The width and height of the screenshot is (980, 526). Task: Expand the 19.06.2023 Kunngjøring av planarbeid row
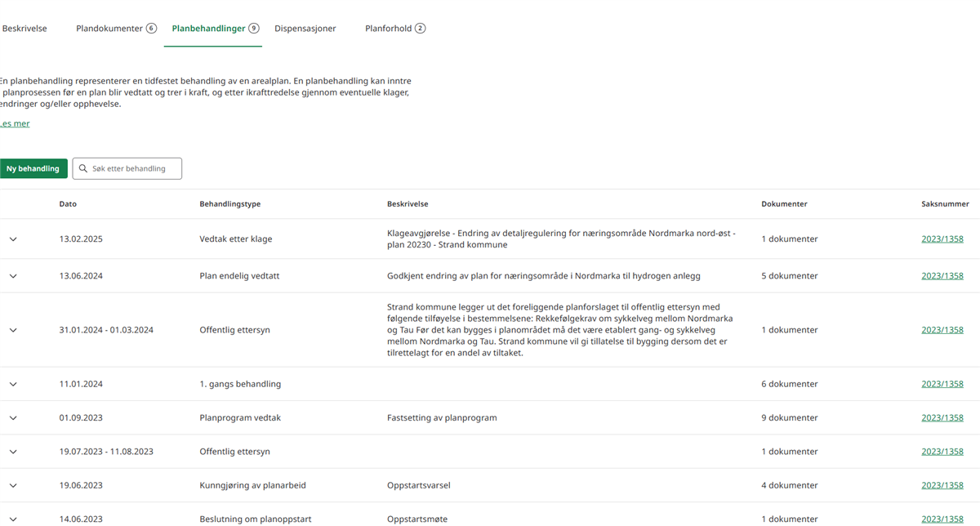point(13,485)
